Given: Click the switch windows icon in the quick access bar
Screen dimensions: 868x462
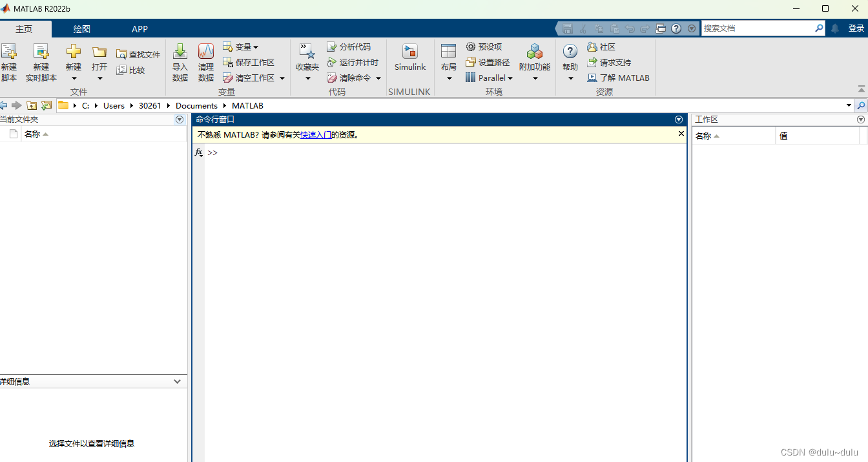Looking at the screenshot, I should click(x=661, y=28).
